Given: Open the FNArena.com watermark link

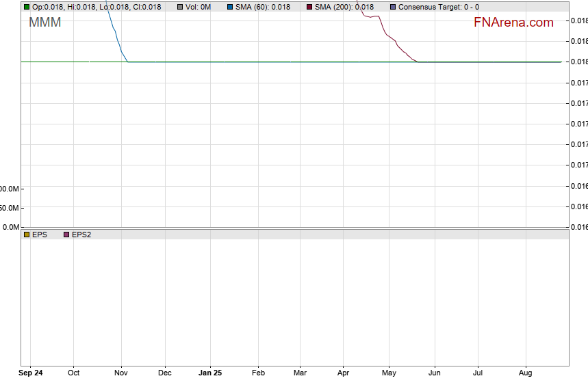Looking at the screenshot, I should (513, 23).
